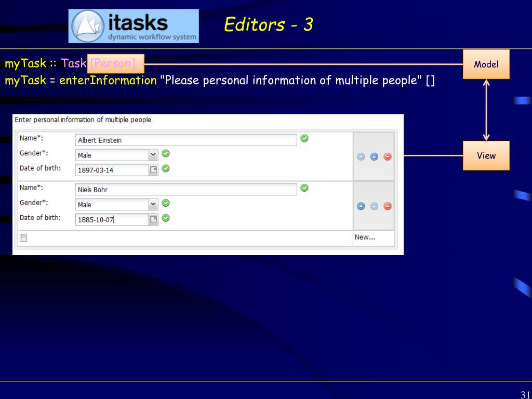532x399 pixels.
Task: Open date picker for 1897-03-14
Action: [x=153, y=170]
